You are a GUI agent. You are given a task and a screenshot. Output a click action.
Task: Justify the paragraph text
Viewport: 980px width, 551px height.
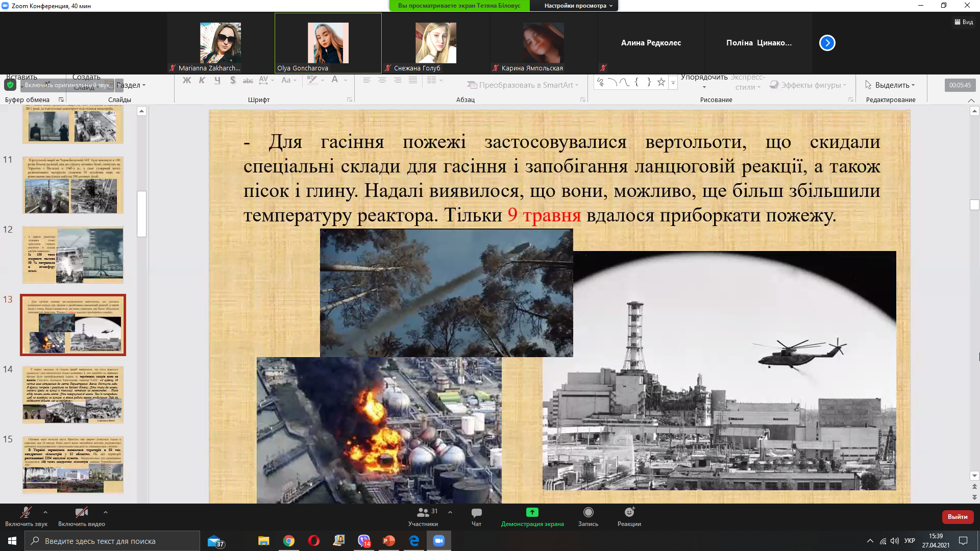(x=412, y=80)
